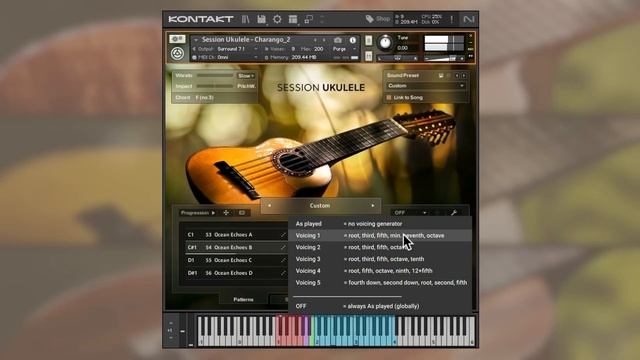Load previous instrument arrow
The image size is (640, 360).
(x=315, y=40)
